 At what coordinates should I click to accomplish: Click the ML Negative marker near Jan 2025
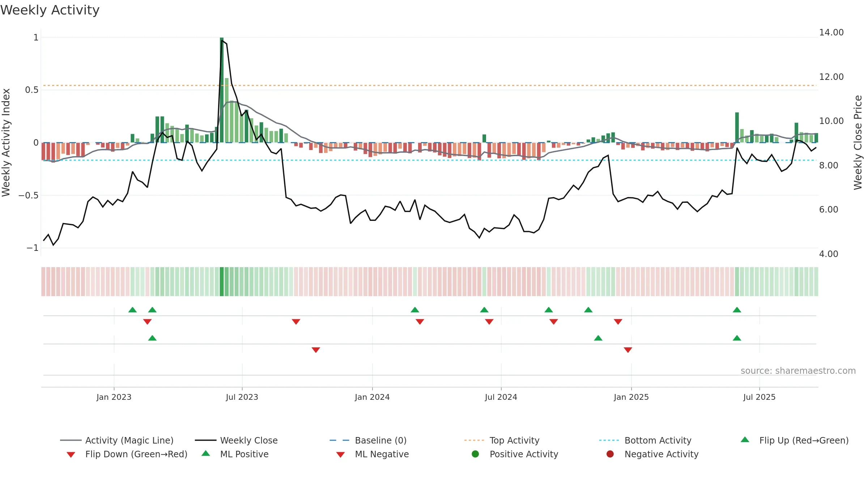pyautogui.click(x=628, y=350)
